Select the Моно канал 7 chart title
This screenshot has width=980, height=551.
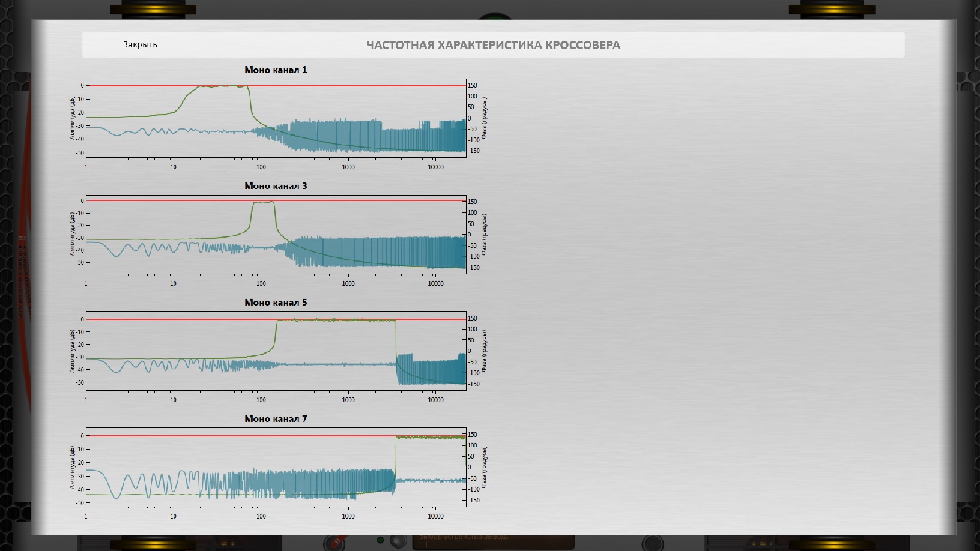click(x=276, y=419)
